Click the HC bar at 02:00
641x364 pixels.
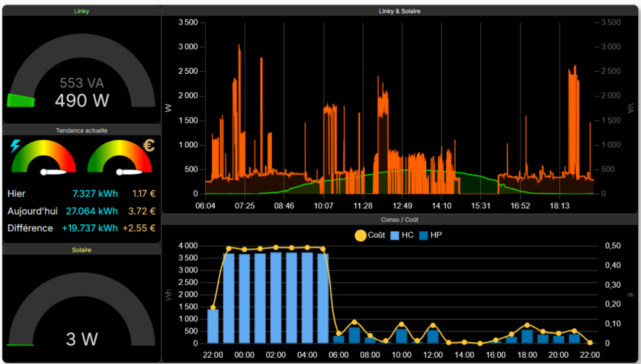point(276,297)
